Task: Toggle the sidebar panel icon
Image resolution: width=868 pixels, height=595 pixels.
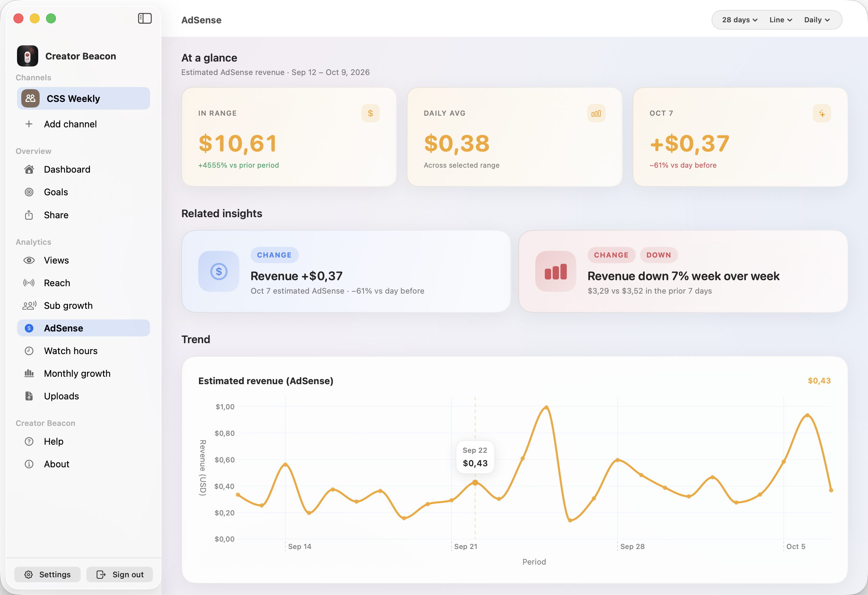Action: point(144,18)
